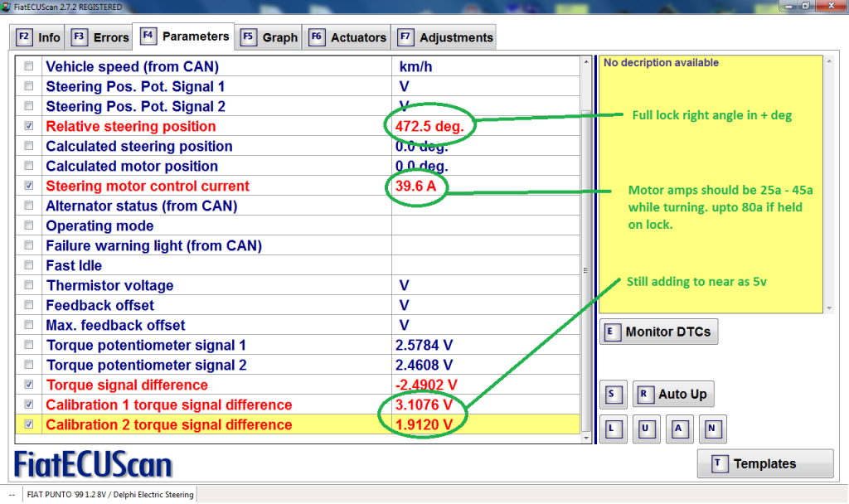
Task: Open the Errors tab
Action: point(100,37)
